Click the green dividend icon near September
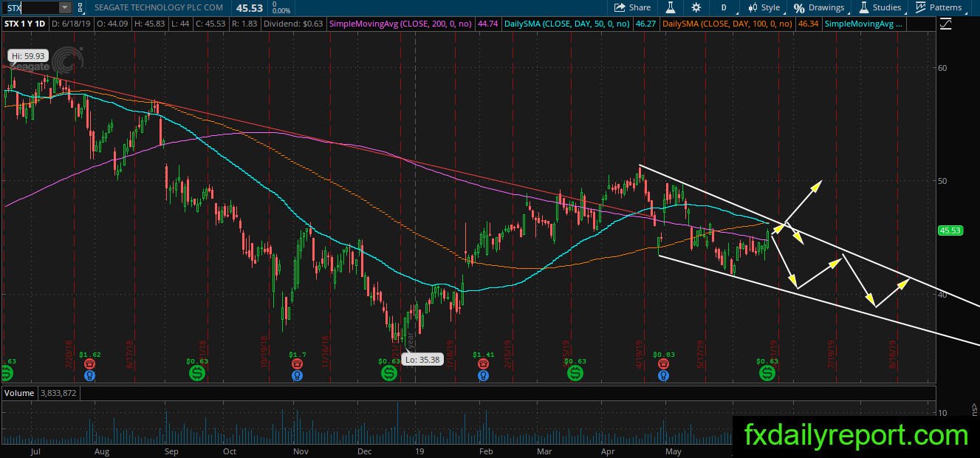Image resolution: width=980 pixels, height=458 pixels. pyautogui.click(x=197, y=374)
